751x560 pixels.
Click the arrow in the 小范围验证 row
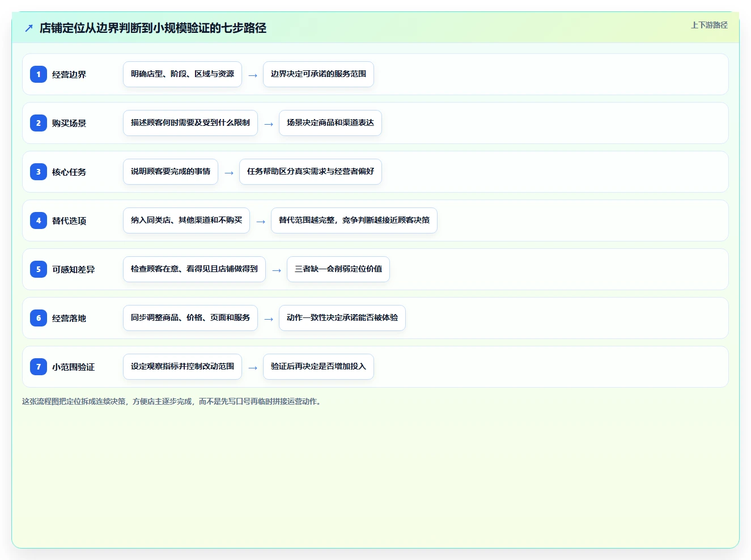click(253, 367)
